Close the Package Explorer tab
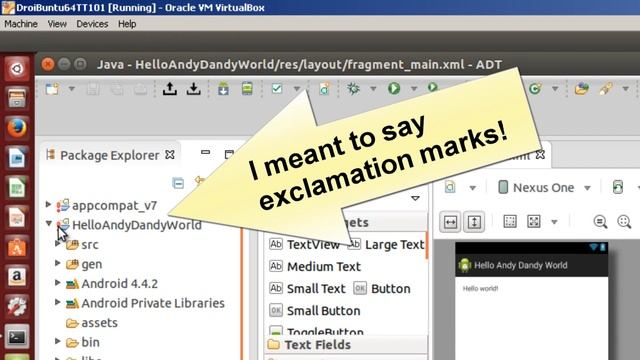 pos(170,155)
